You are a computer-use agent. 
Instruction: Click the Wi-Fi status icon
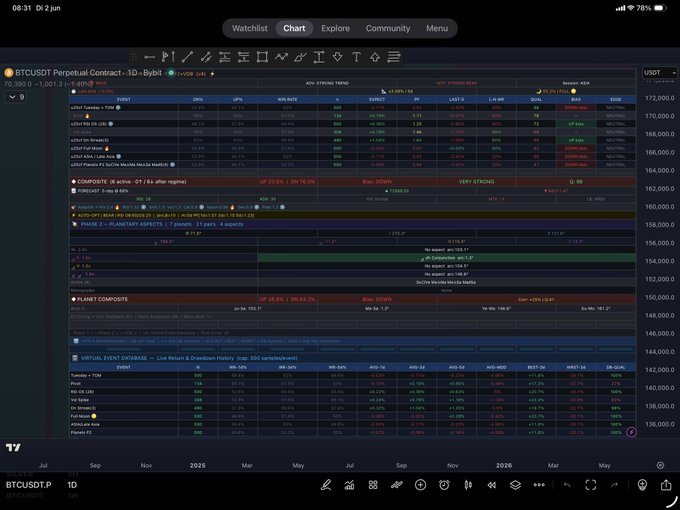[x=631, y=8]
